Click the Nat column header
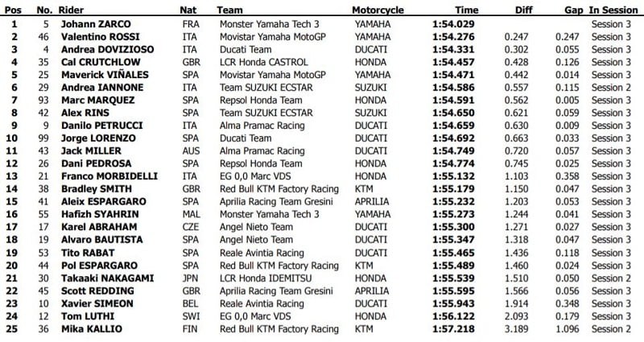The height and width of the screenshot is (342, 644). tap(188, 10)
